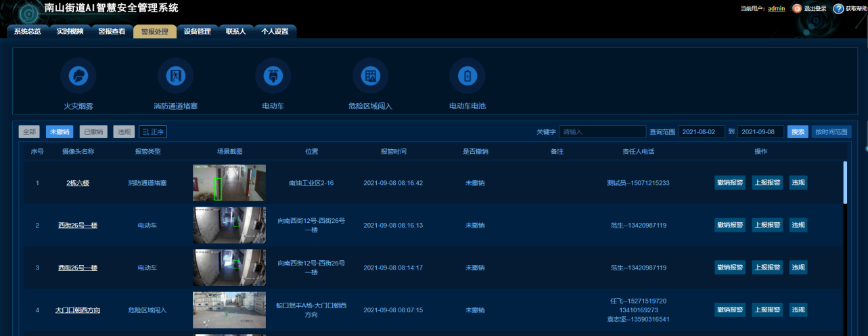The height and width of the screenshot is (336, 868).
Task: Toggle the 未撤销 filter
Action: tap(60, 132)
